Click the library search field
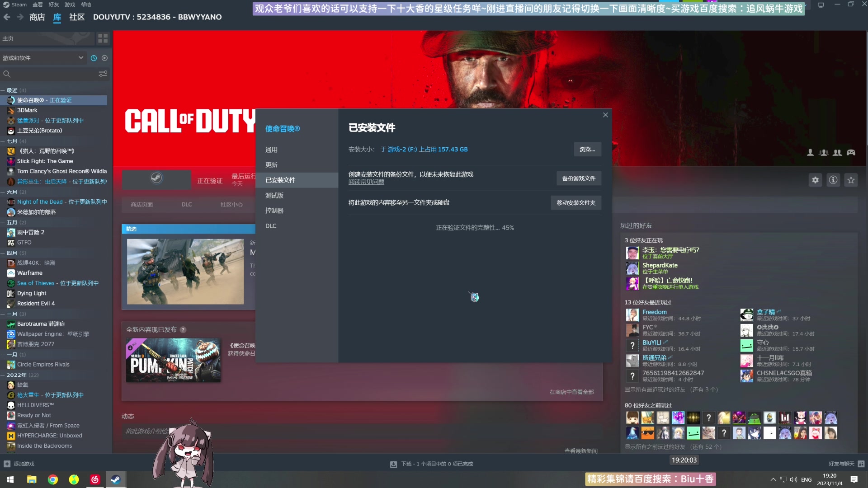The height and width of the screenshot is (488, 868). (50, 74)
